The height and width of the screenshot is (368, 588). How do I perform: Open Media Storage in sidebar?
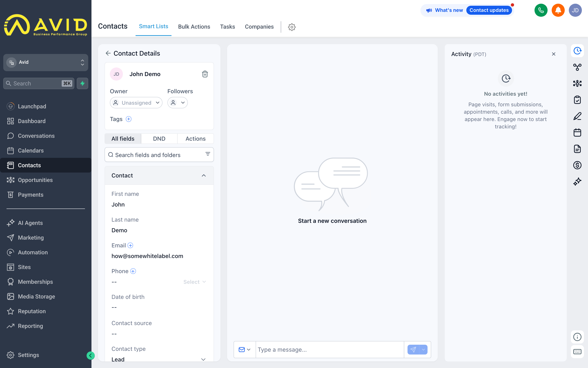[46, 296]
